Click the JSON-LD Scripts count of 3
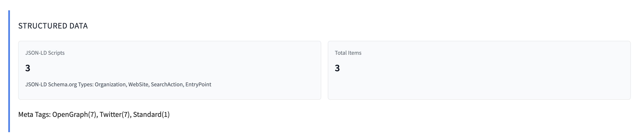Image resolution: width=644 pixels, height=140 pixels. click(x=28, y=68)
